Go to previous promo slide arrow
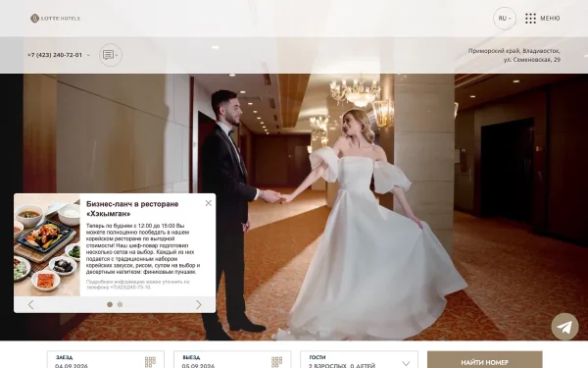 pos(30,304)
